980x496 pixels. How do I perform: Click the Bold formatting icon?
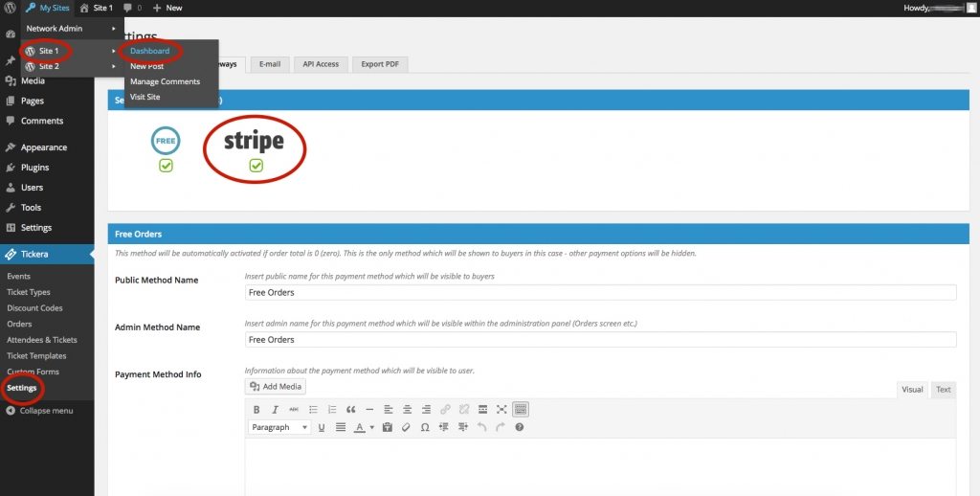256,410
